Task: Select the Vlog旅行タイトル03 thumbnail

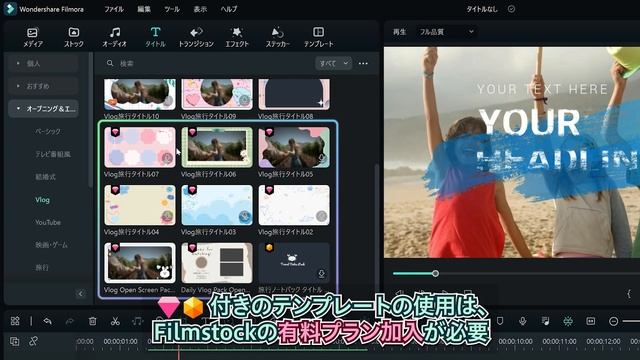Action: [x=217, y=205]
